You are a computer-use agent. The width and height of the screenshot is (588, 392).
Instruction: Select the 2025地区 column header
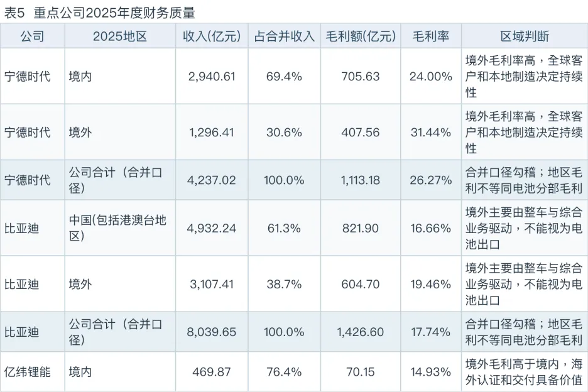119,36
